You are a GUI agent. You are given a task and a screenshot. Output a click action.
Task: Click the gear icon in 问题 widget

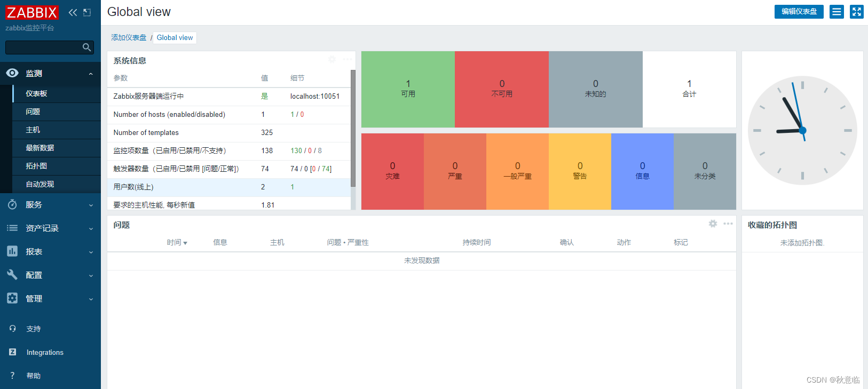point(713,224)
